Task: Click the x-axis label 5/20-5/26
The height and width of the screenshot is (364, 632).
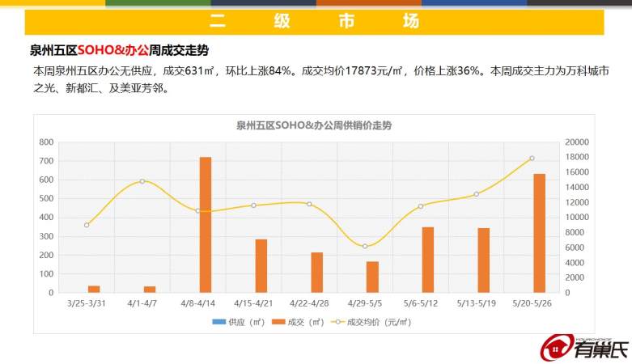Action: pyautogui.click(x=532, y=303)
